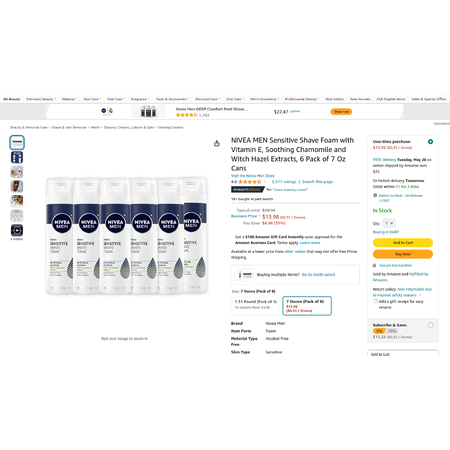450x450 pixels.
Task: Click the deliver-to location pin icon
Action: click(375, 195)
